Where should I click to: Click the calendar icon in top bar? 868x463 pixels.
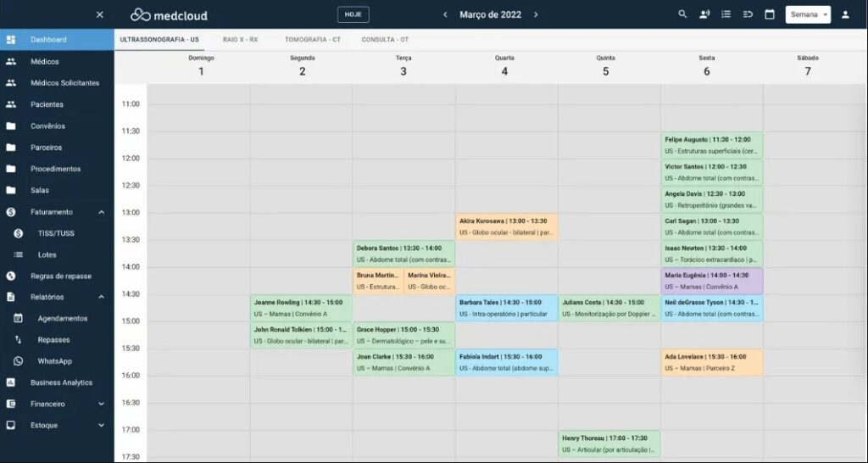point(770,14)
